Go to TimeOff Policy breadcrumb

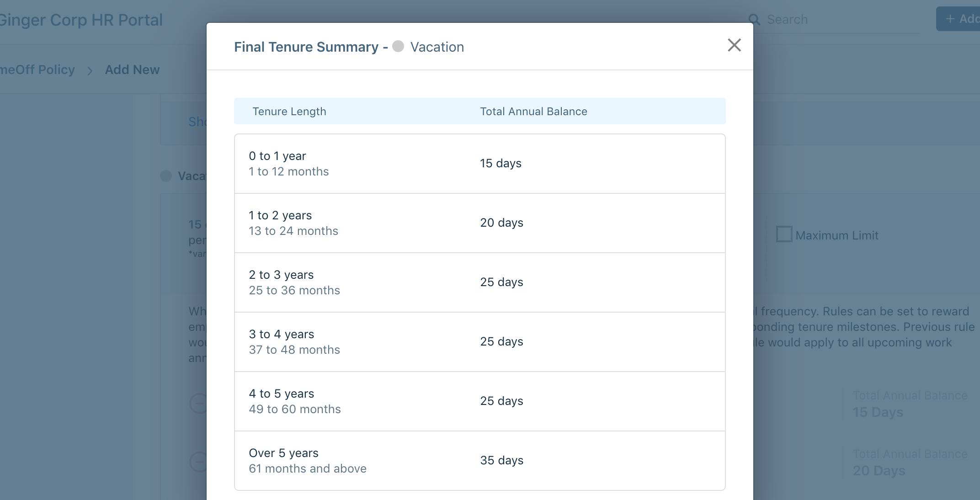pos(37,69)
